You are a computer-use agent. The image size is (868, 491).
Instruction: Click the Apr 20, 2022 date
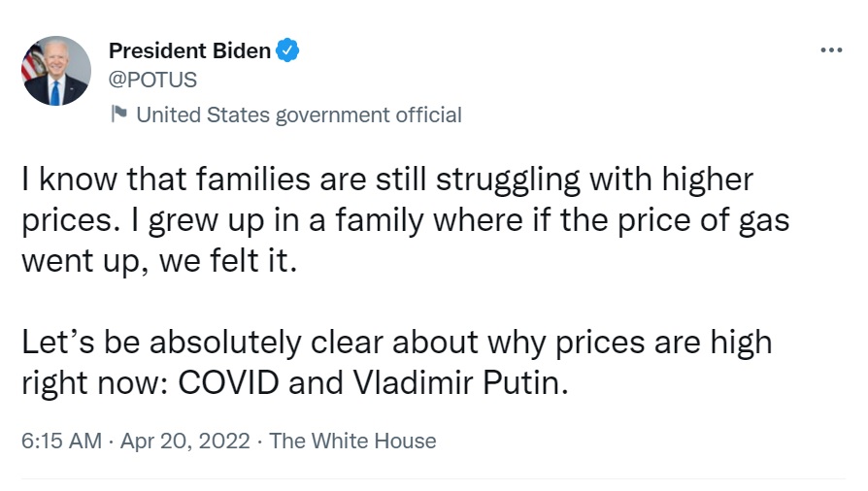(x=185, y=441)
